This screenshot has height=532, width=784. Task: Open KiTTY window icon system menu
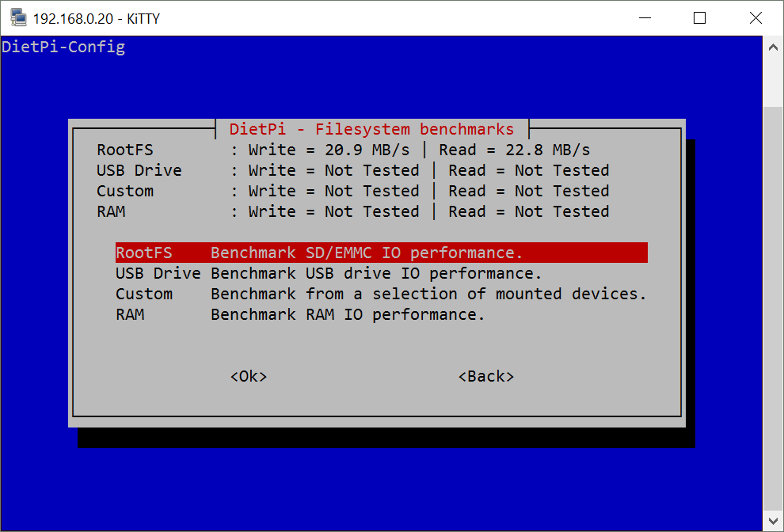pos(18,18)
